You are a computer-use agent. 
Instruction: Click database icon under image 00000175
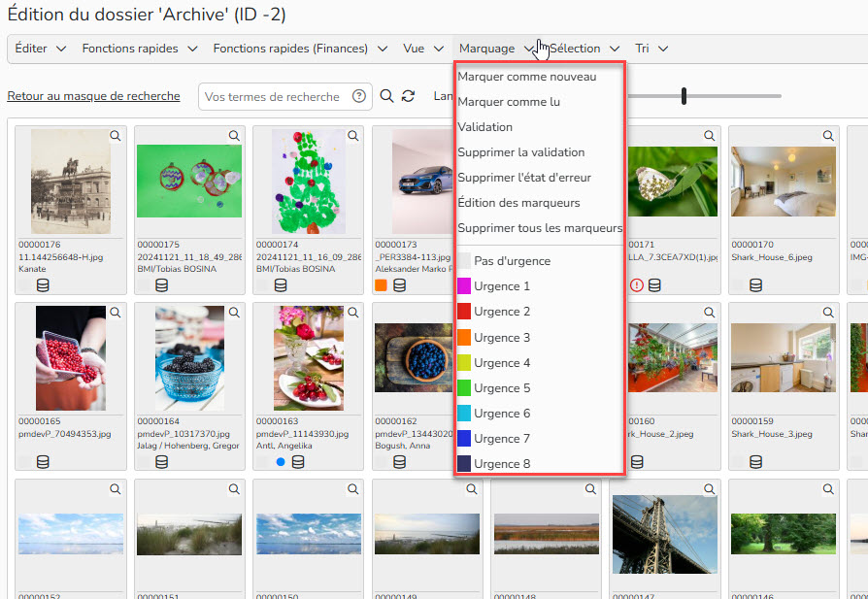pos(161,285)
